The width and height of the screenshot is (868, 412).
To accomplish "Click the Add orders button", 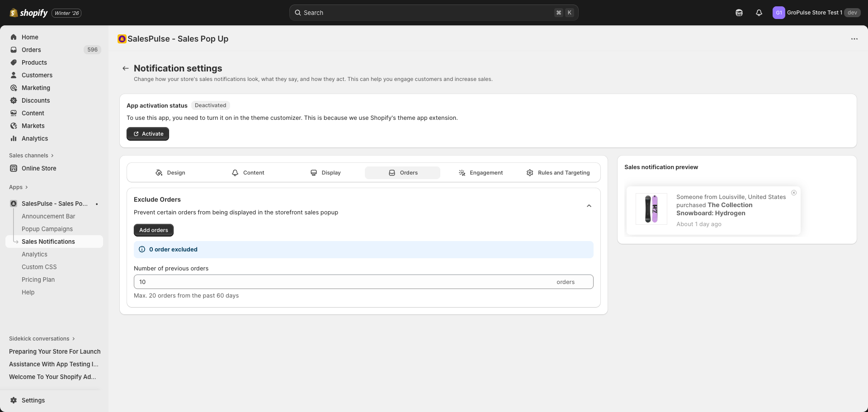I will 153,230.
